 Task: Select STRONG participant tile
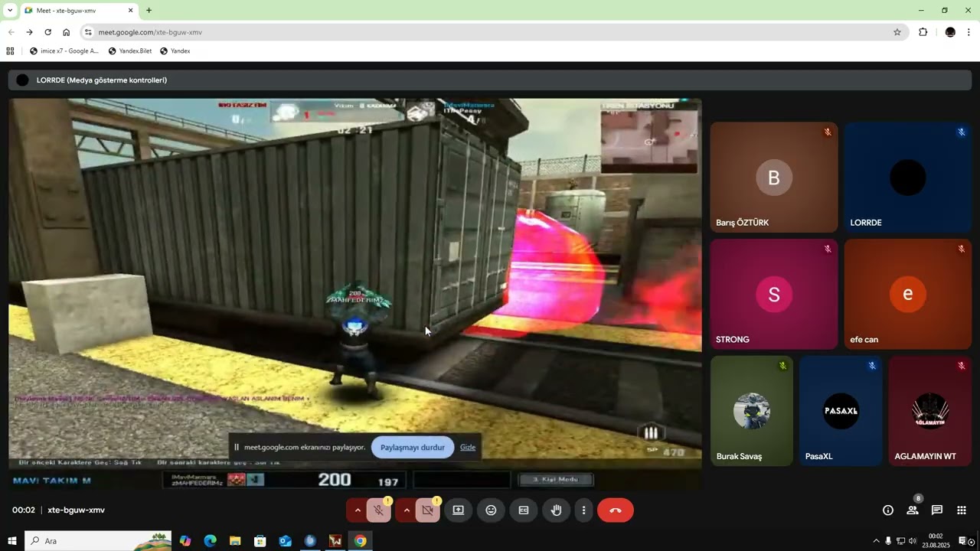(x=774, y=295)
